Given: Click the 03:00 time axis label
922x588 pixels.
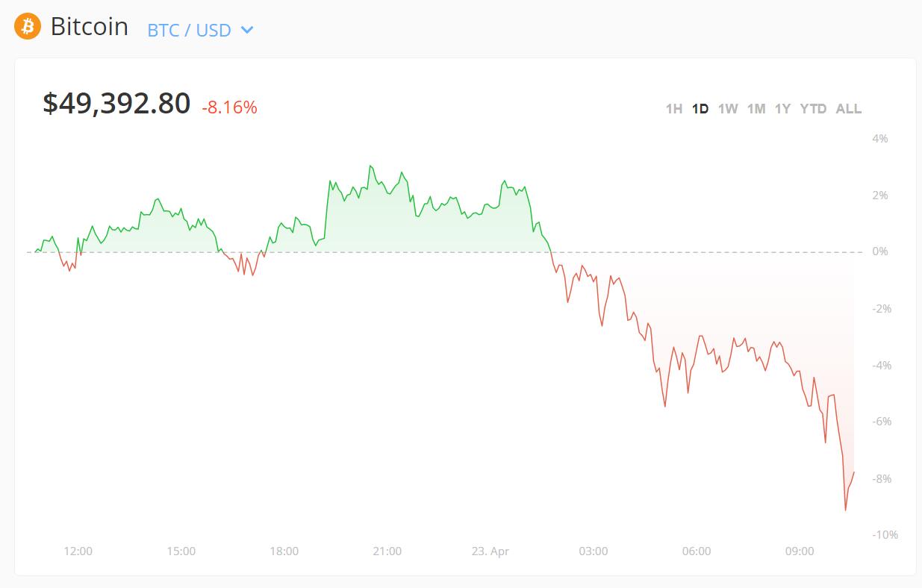Looking at the screenshot, I should point(594,551).
